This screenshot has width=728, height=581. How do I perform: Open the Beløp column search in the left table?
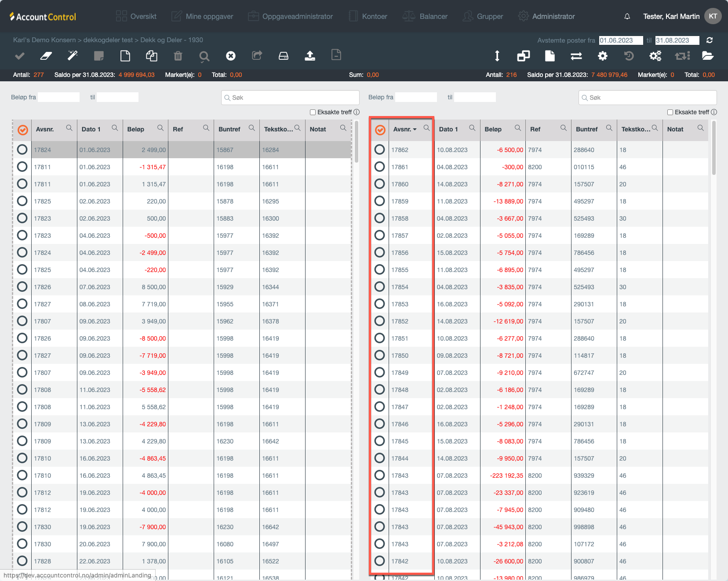[x=160, y=128]
